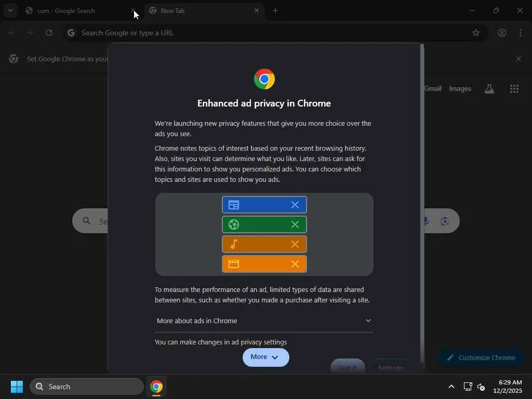Viewport: 532px width, 399px height.
Task: Expand More about ads in Chrome
Action: tap(264, 321)
